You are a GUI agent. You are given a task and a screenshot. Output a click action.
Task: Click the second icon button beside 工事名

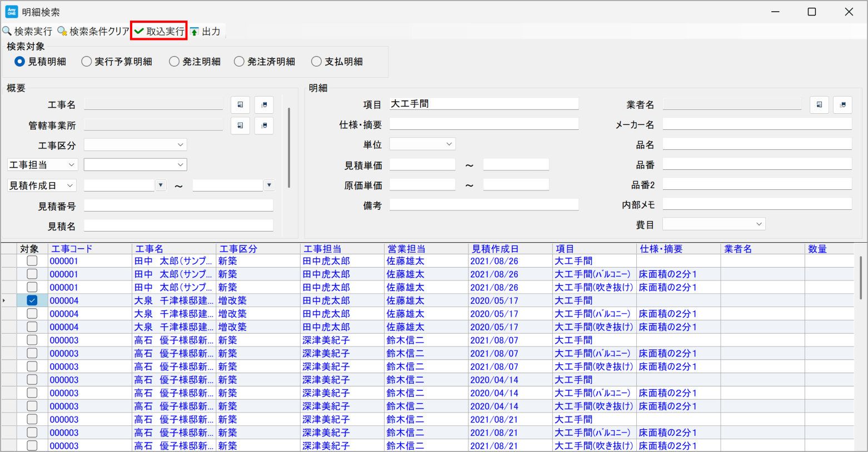(x=264, y=105)
